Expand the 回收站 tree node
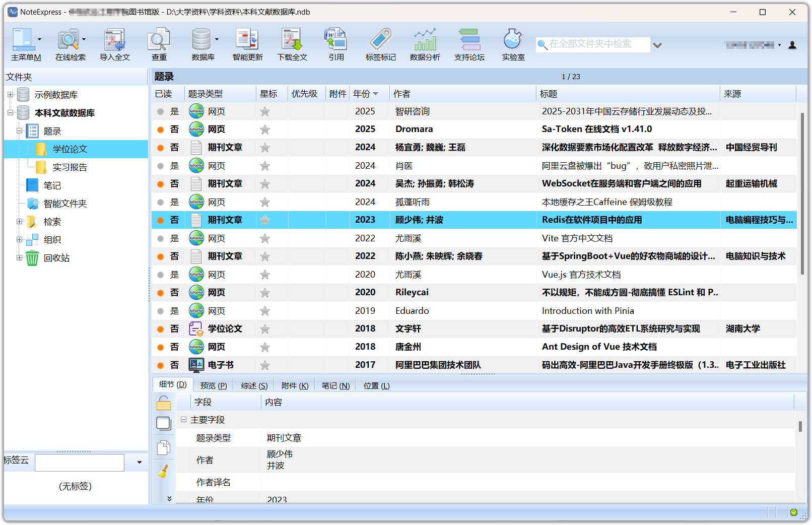Image resolution: width=812 pixels, height=525 pixels. [x=19, y=257]
